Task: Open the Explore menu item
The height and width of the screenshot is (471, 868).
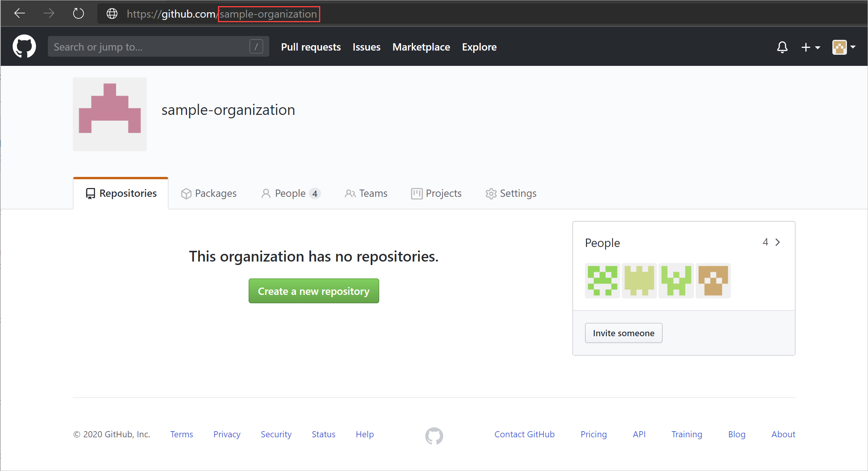Action: point(479,47)
